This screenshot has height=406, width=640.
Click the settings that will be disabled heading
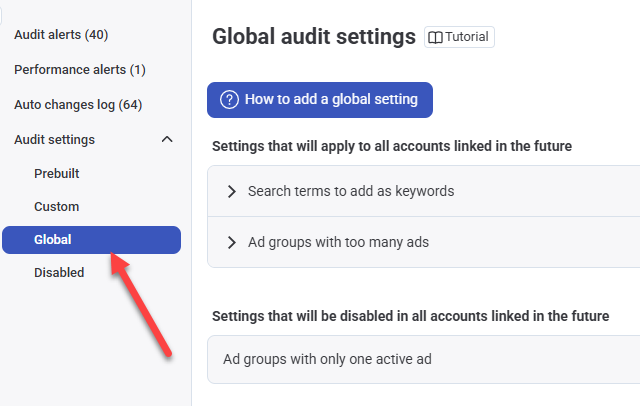tap(410, 316)
